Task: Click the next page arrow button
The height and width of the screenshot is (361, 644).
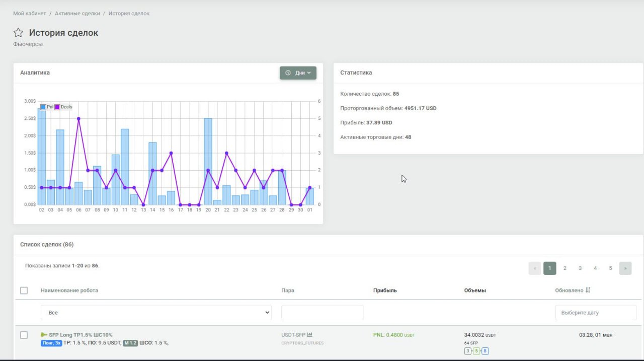Action: tap(625, 268)
